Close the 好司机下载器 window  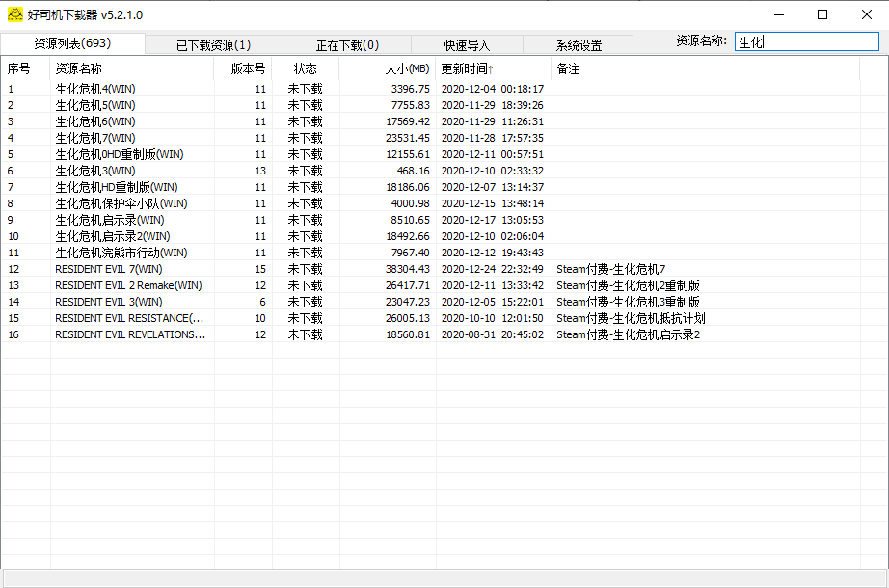[866, 14]
